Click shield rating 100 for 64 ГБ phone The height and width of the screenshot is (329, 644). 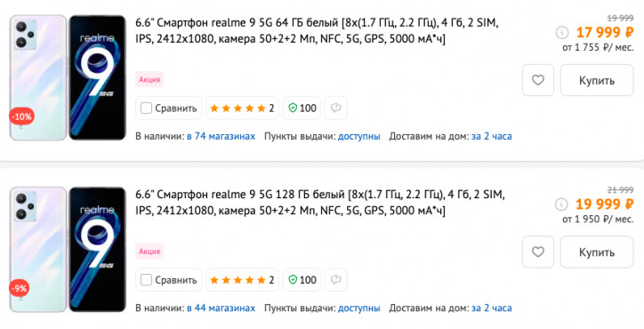pos(302,108)
